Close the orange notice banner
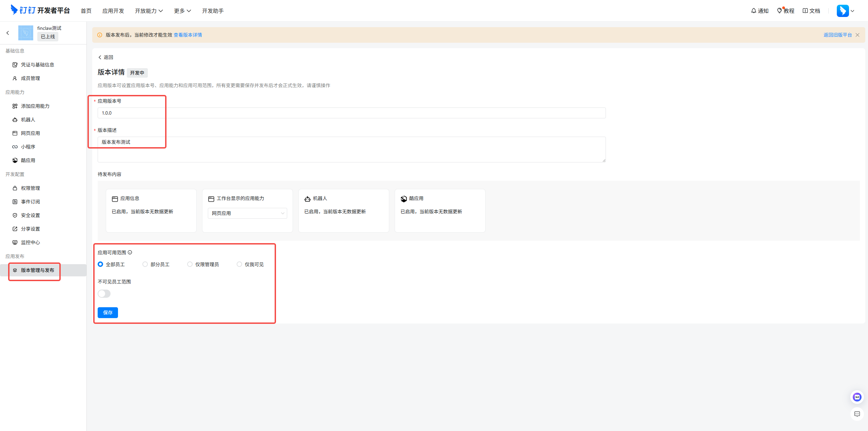Screen dimensions: 868x431 click(x=857, y=35)
